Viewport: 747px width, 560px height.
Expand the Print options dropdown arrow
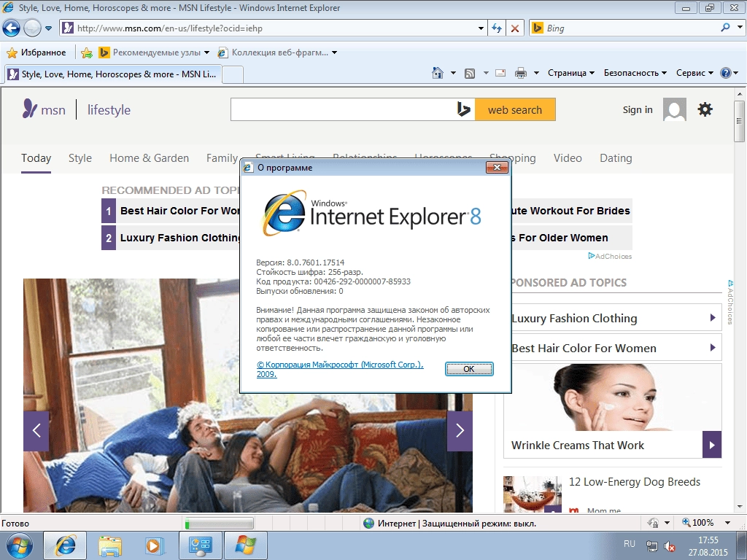[x=536, y=74]
